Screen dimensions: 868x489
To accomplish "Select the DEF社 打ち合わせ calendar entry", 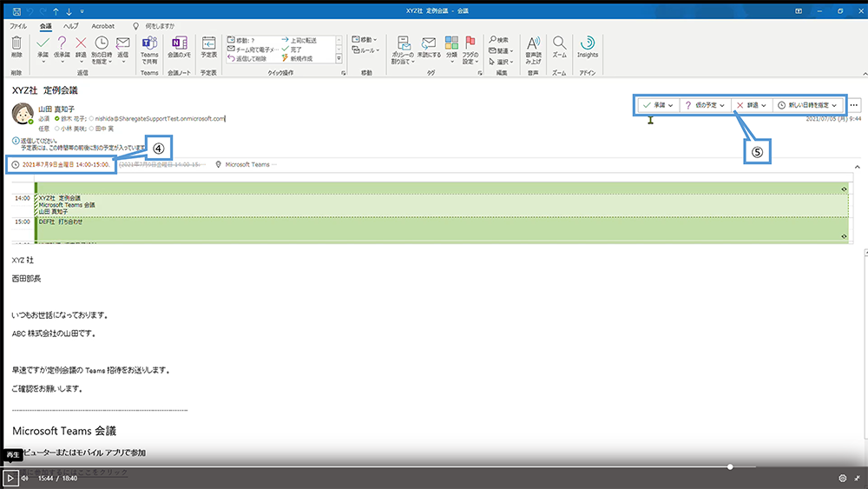I will 441,228.
